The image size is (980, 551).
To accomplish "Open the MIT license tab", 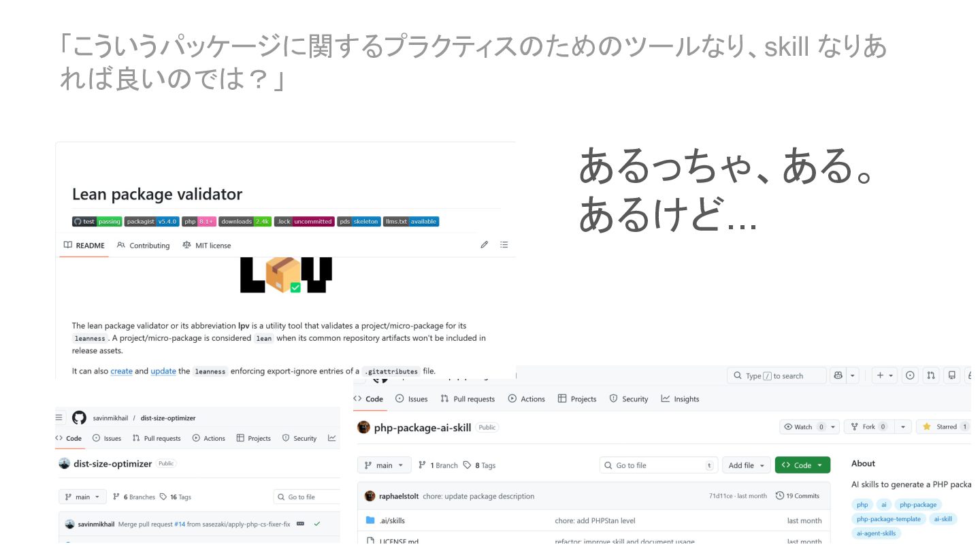I will [207, 246].
